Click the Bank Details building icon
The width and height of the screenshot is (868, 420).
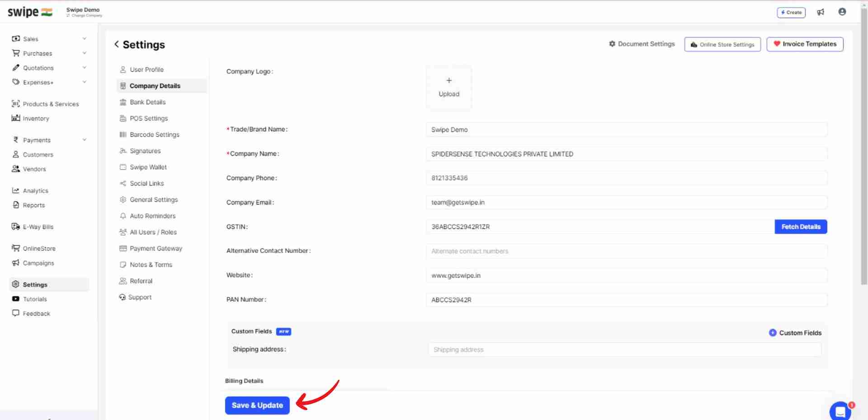(x=123, y=102)
